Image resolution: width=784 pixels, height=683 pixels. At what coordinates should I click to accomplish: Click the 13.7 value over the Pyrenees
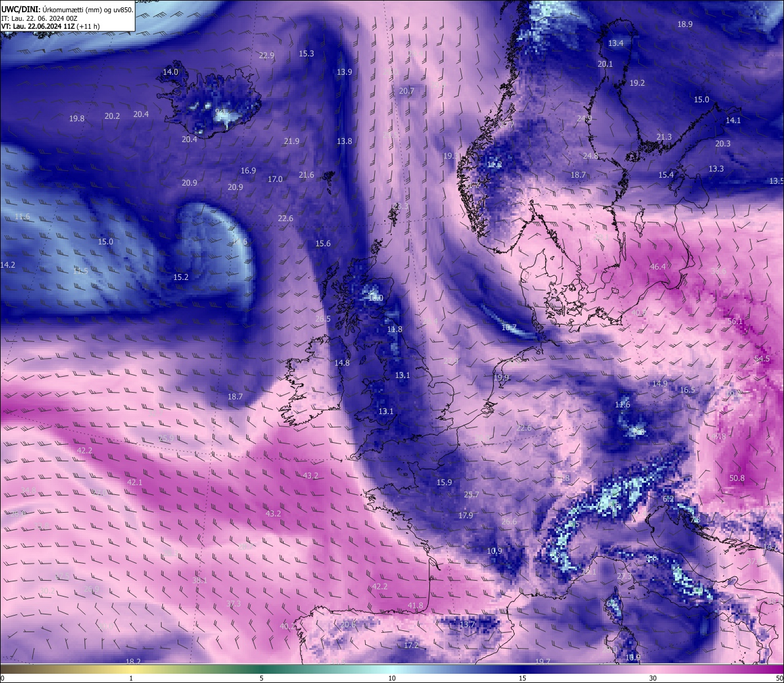click(x=467, y=625)
